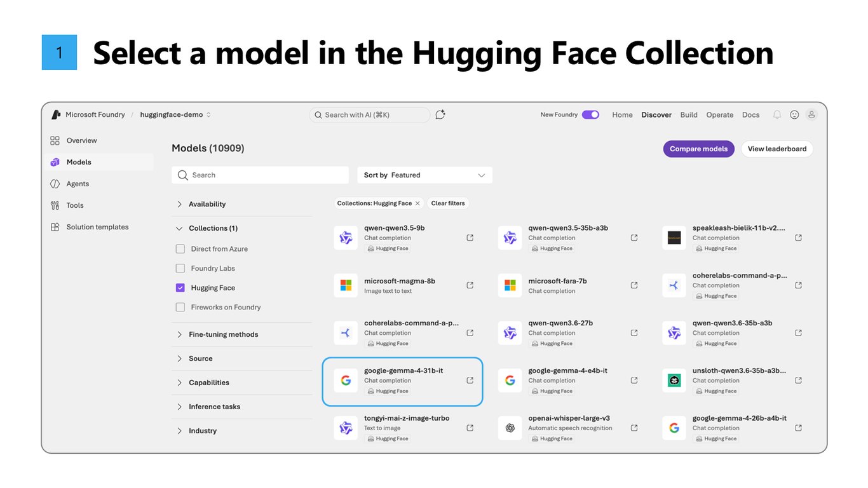Click the Unsloth logo of unsloth-qwen3.6-35b-a3b
This screenshot has height=488, width=868.
click(x=674, y=381)
